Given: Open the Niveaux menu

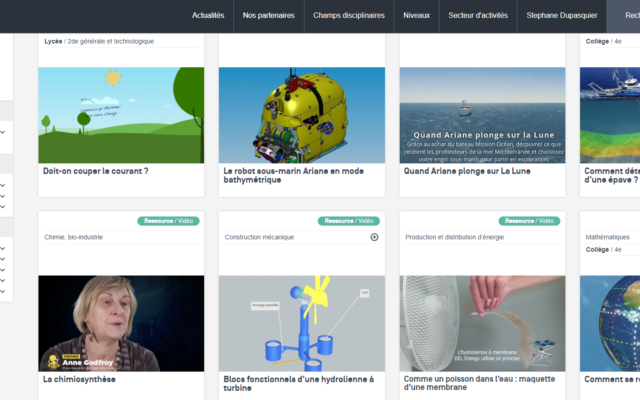Looking at the screenshot, I should (x=417, y=16).
